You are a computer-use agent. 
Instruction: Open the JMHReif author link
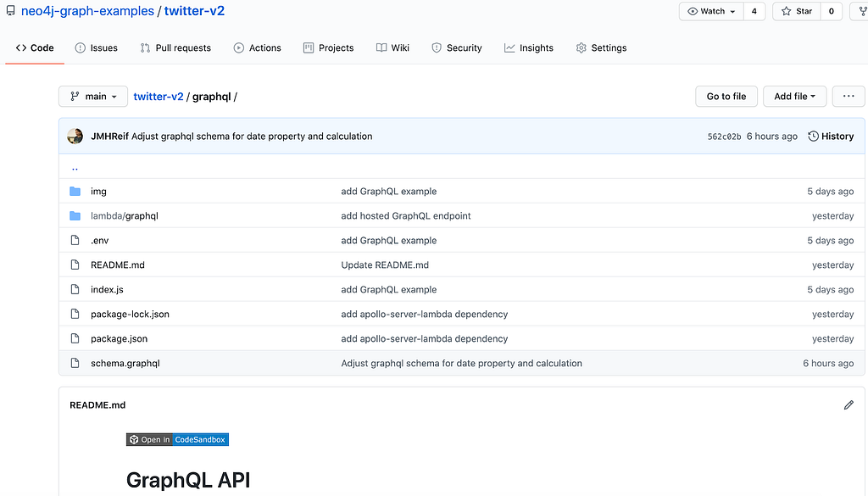(109, 137)
